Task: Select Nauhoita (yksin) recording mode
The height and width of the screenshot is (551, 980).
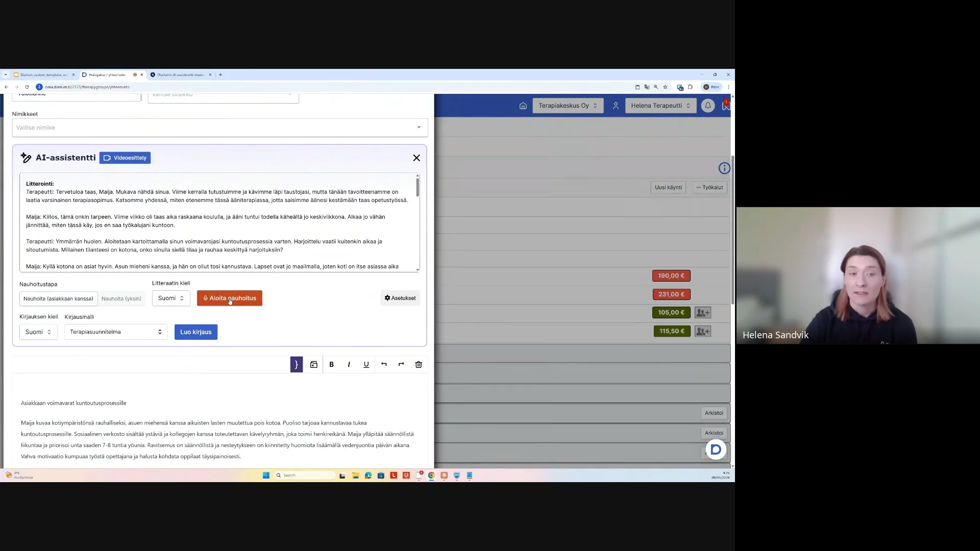Action: pyautogui.click(x=121, y=298)
